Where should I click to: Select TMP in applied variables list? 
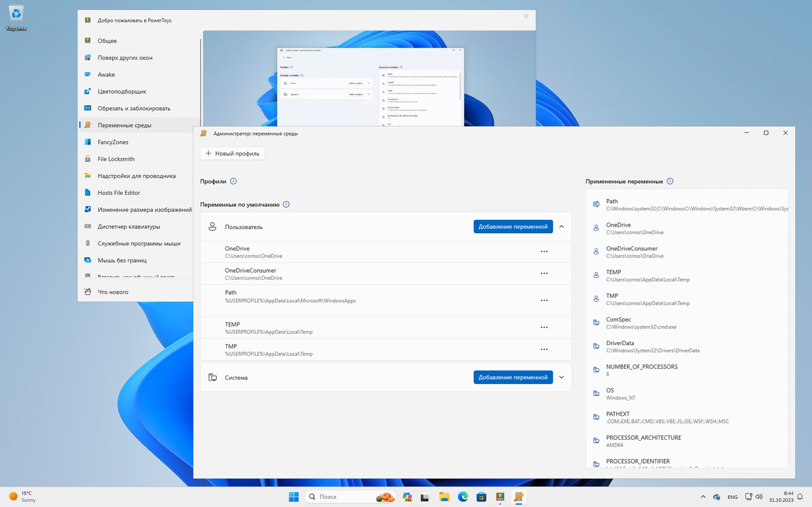[687, 299]
